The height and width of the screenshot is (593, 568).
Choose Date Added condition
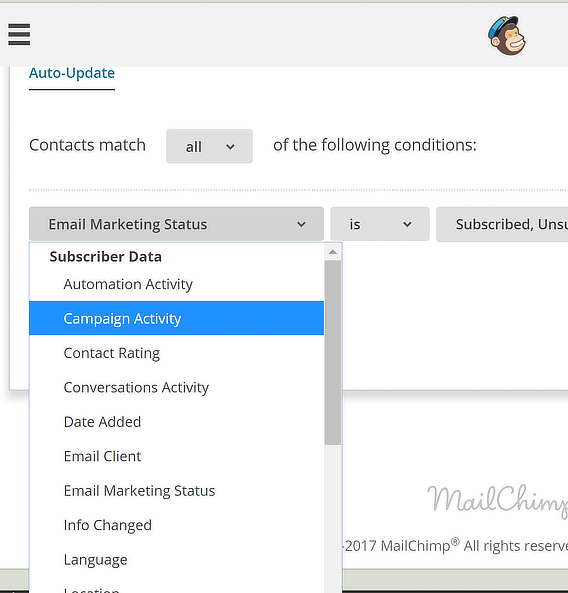click(x=176, y=422)
